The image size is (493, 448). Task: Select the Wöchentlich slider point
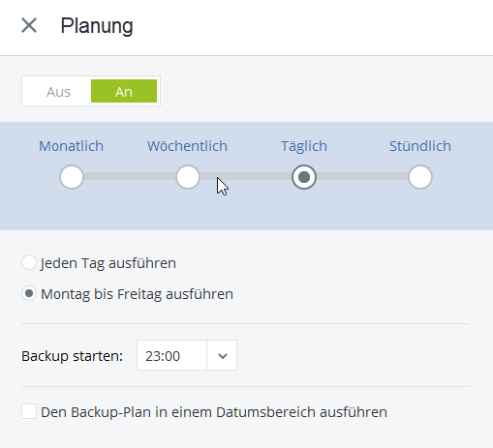[188, 177]
